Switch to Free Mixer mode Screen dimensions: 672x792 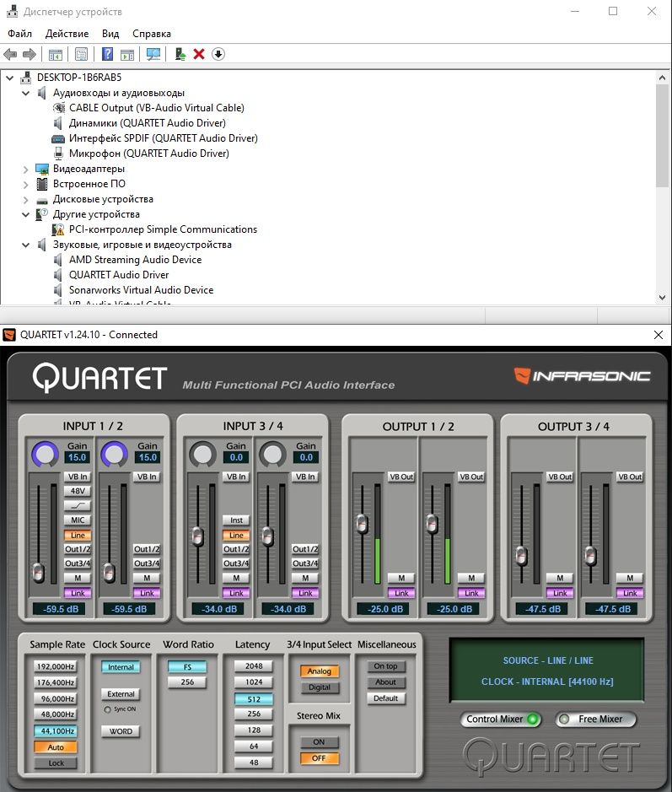[x=596, y=719]
